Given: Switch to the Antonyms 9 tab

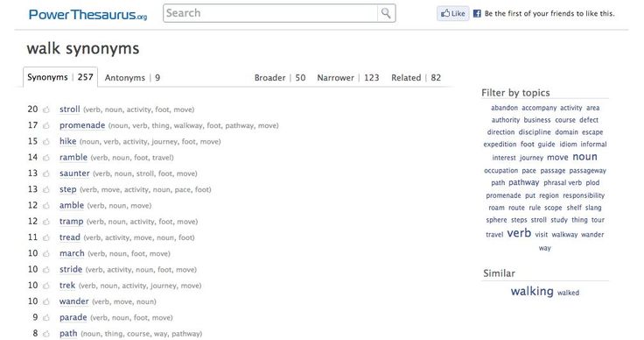Looking at the screenshot, I should pyautogui.click(x=132, y=78).
